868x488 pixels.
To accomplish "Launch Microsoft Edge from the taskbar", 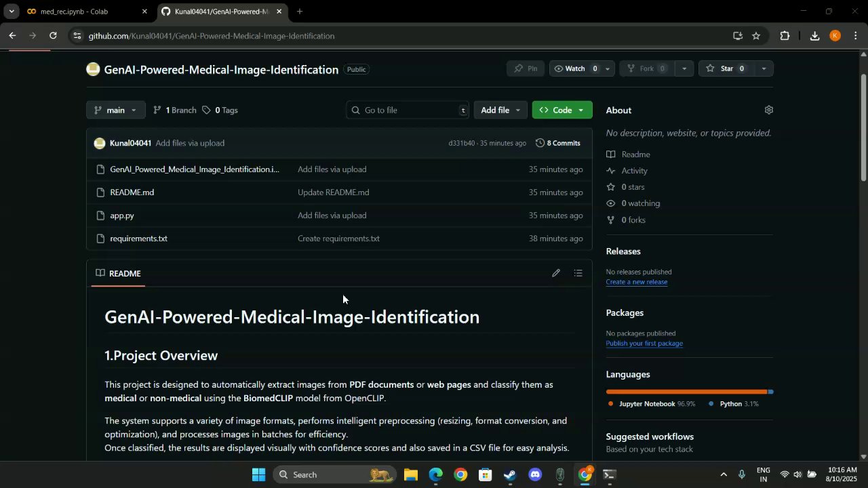I will pos(435,474).
